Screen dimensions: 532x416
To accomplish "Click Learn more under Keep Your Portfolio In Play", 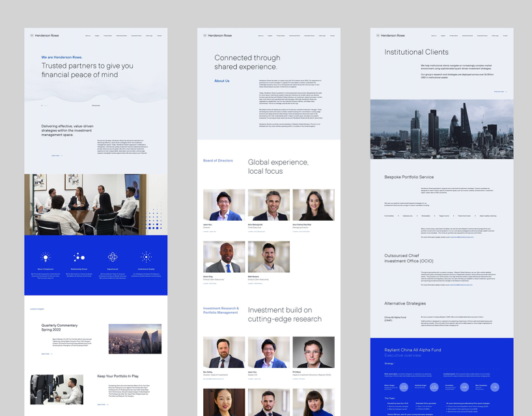I will point(102,404).
